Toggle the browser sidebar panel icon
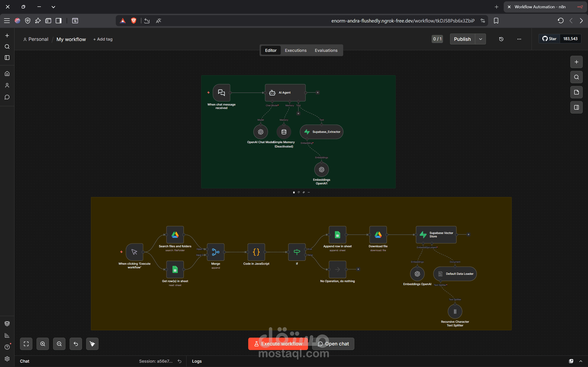The height and width of the screenshot is (367, 588). (59, 21)
